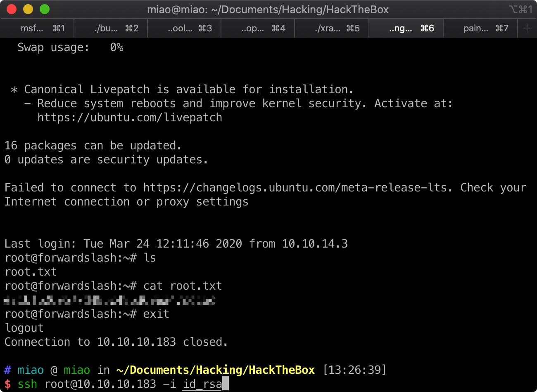Click the ~/Documents/Hacking/HackTheBox prompt path
Image resolution: width=537 pixels, height=392 pixels.
216,370
